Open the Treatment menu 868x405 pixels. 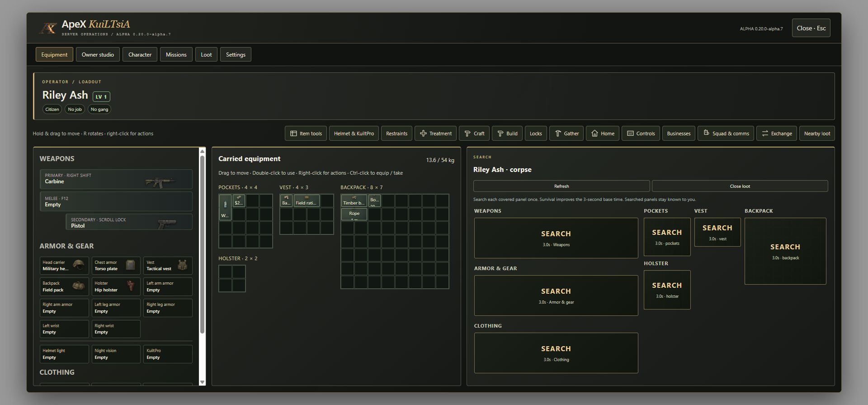coord(435,133)
